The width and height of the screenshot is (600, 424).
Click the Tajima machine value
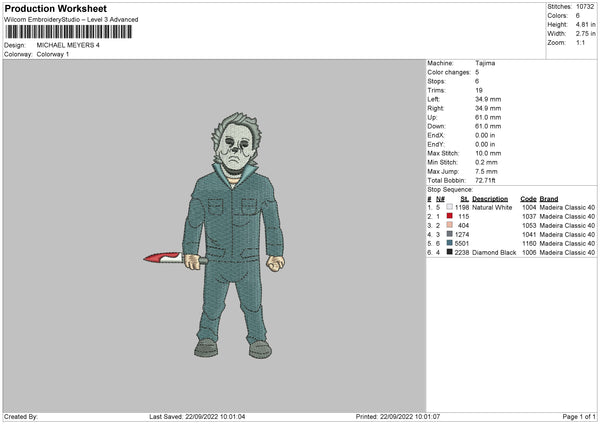pyautogui.click(x=485, y=63)
